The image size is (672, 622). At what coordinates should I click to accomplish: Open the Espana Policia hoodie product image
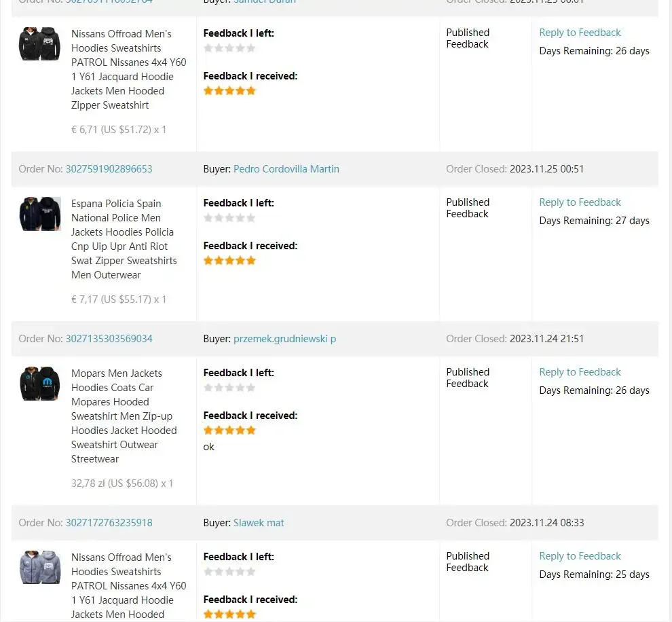40,214
